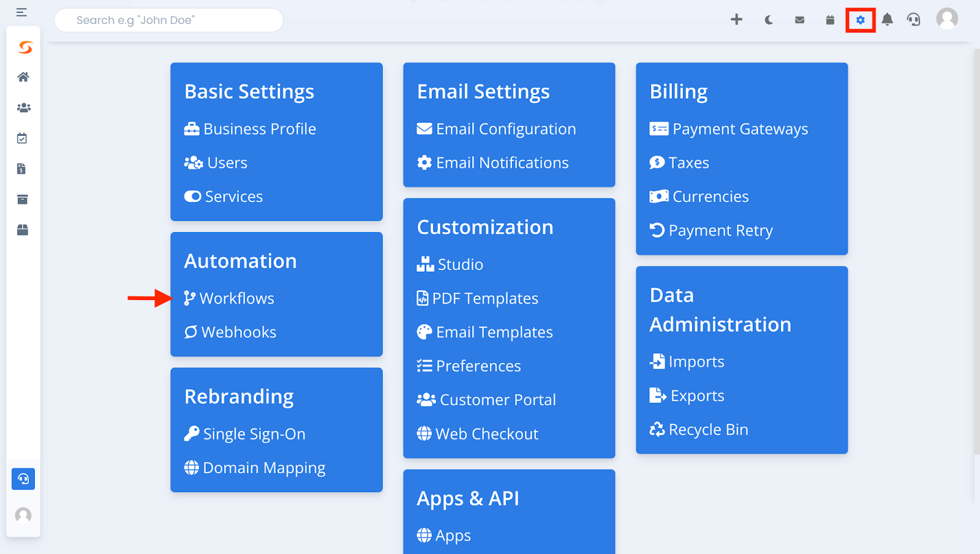
Task: Open Email Templates under Customization
Action: click(x=494, y=332)
